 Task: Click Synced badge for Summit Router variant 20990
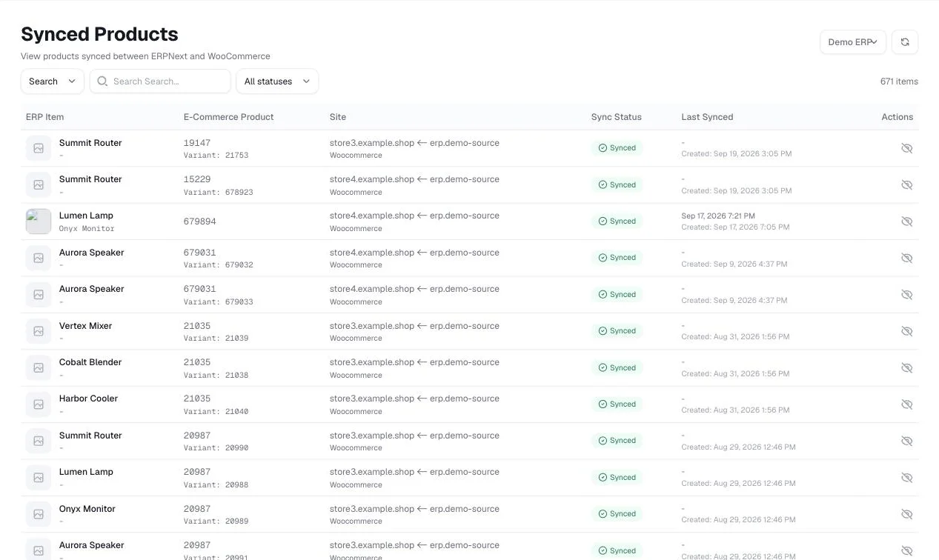click(x=617, y=441)
